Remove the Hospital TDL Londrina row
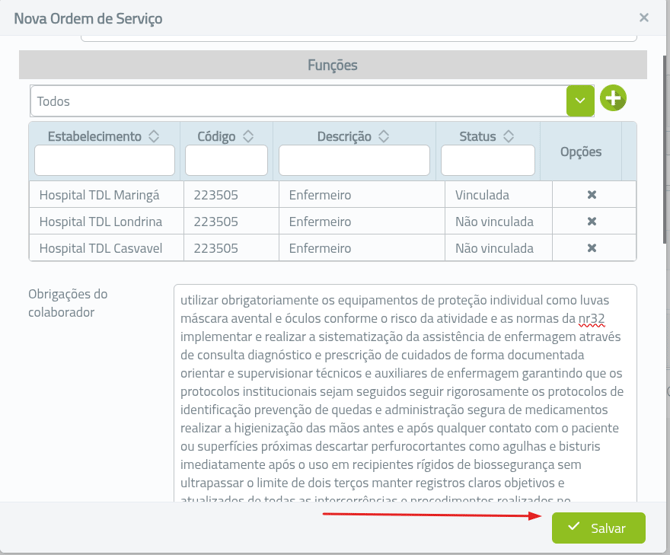This screenshot has width=670, height=555. [591, 221]
